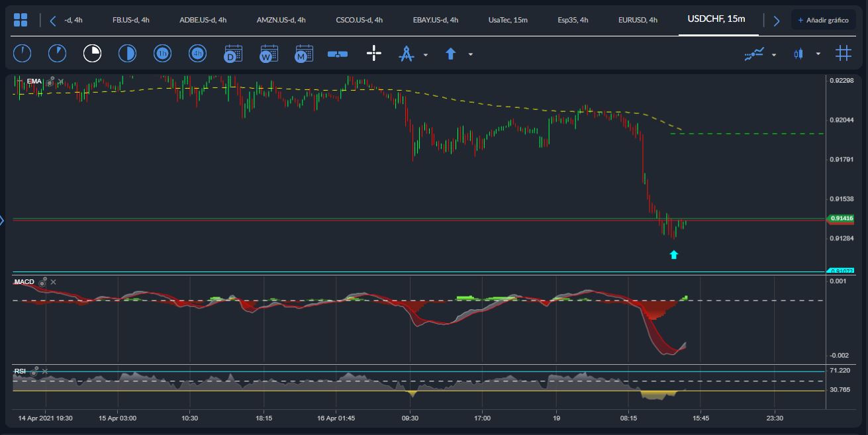Select the Monthly calendar icon
The width and height of the screenshot is (868, 435).
point(303,54)
